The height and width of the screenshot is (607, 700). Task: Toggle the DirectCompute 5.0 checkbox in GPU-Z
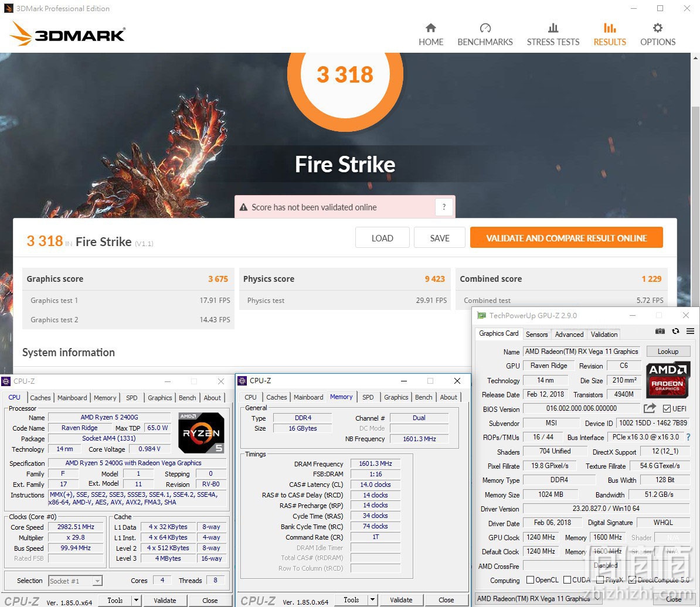coord(633,580)
